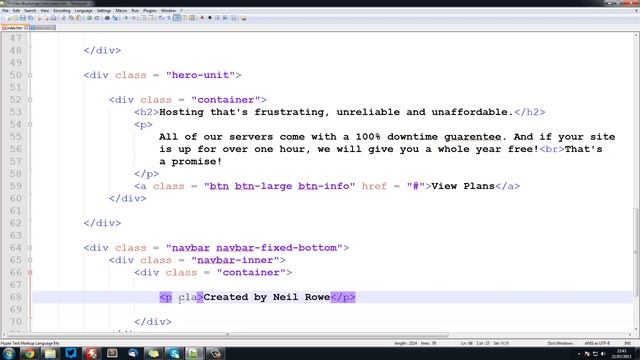Image resolution: width=640 pixels, height=360 pixels.
Task: Undo last edit with Undo icon
Action: click(89, 18)
